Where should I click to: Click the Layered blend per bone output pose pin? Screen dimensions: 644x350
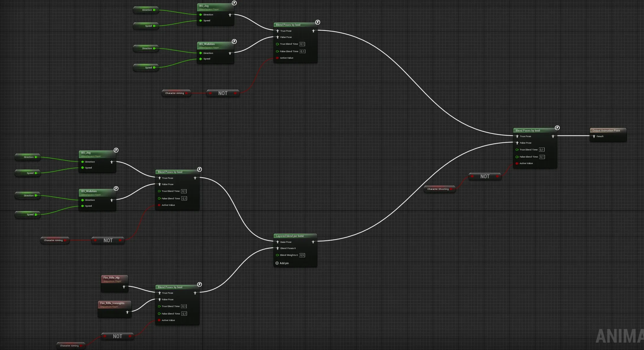313,242
